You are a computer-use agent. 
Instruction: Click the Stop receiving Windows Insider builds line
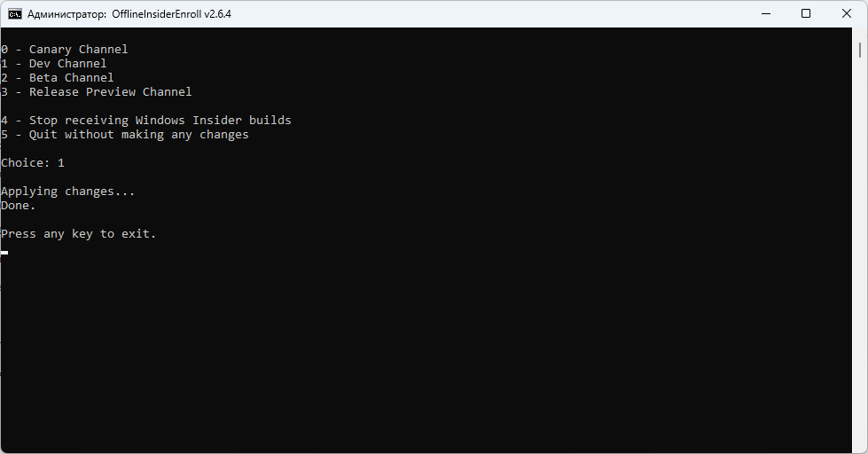(x=146, y=121)
